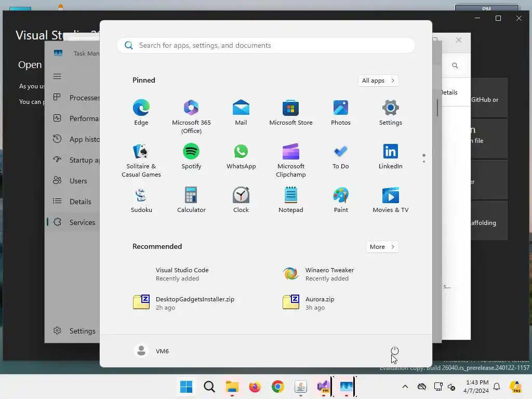The image size is (532, 399).
Task: Expand the All apps list
Action: pyautogui.click(x=378, y=81)
